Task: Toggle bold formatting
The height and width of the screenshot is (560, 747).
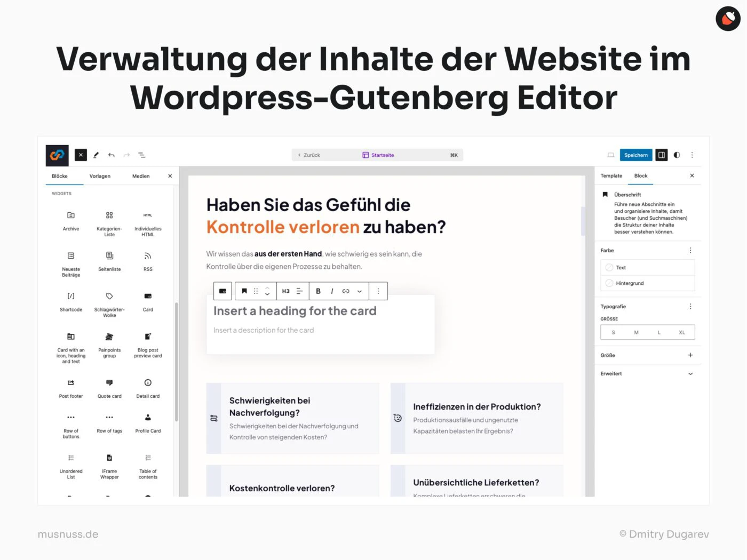Action: pos(318,291)
